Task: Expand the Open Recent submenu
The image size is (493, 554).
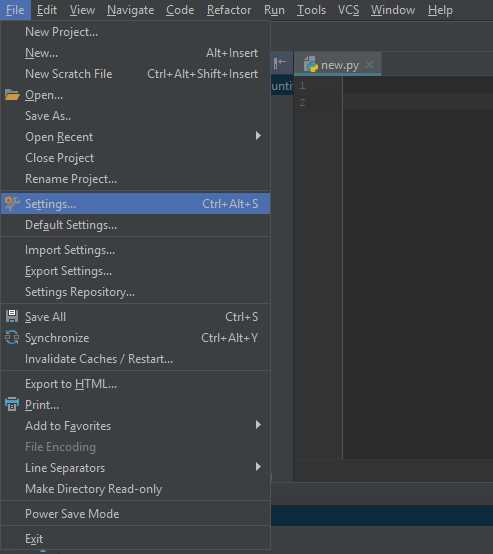Action: click(x=136, y=137)
